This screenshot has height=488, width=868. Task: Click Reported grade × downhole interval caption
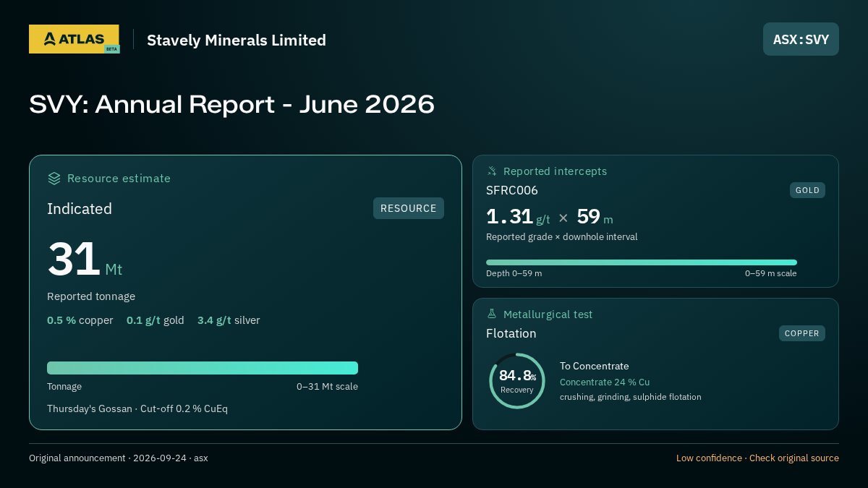[x=562, y=237]
